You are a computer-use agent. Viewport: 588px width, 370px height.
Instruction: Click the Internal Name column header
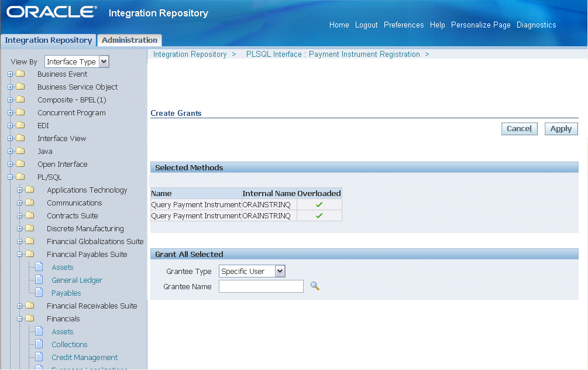(269, 193)
